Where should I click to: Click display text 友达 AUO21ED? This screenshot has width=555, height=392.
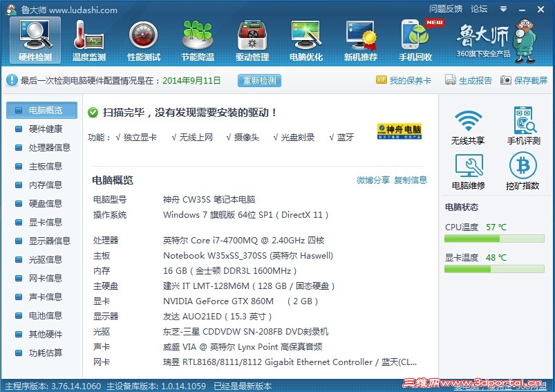click(x=217, y=317)
